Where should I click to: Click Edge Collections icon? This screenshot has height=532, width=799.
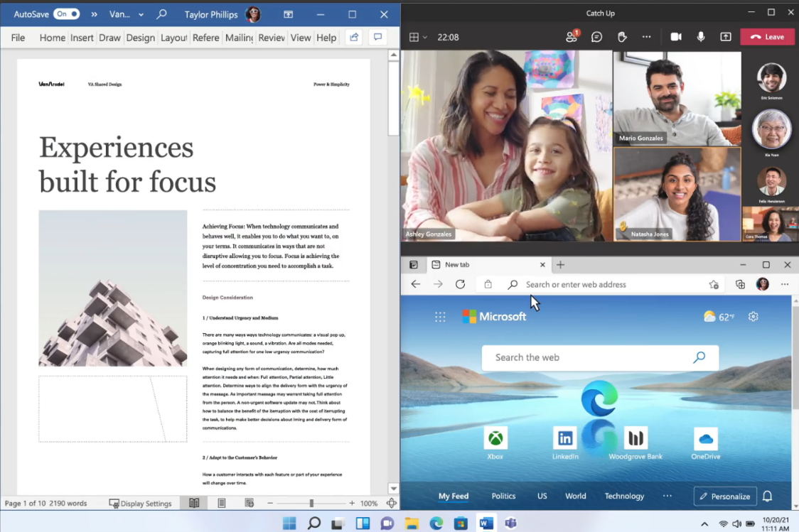click(740, 284)
